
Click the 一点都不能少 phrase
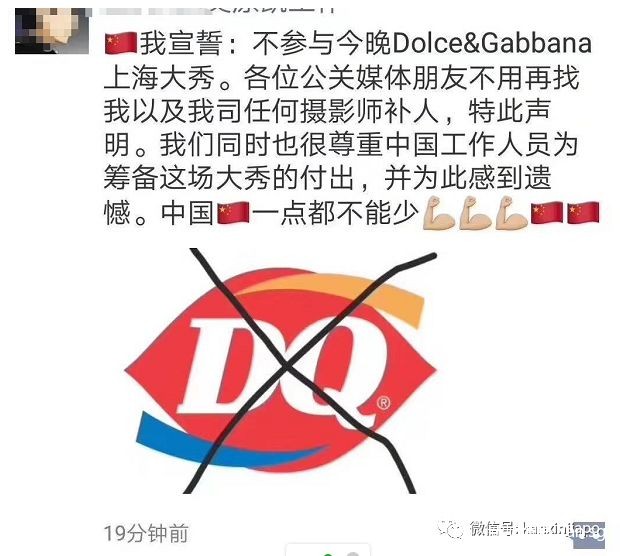[336, 213]
